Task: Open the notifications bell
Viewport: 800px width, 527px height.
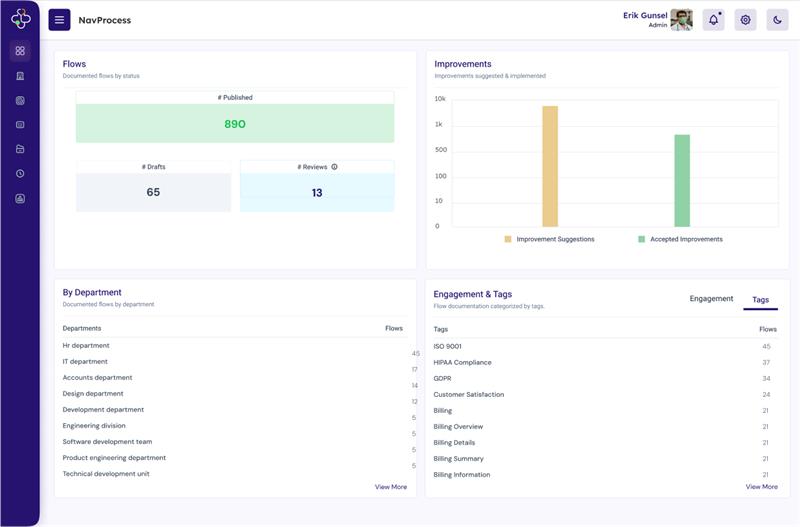Action: pos(713,20)
